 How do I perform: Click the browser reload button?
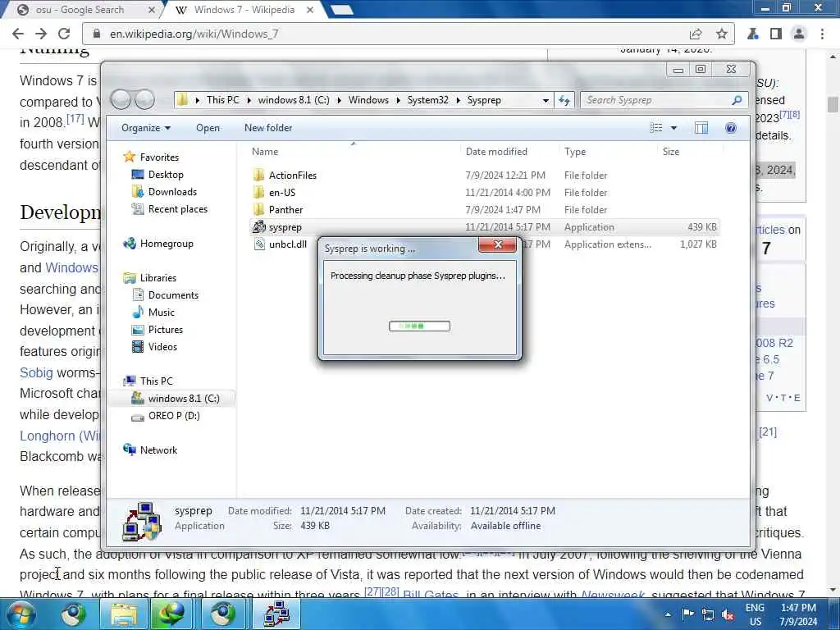tap(64, 34)
